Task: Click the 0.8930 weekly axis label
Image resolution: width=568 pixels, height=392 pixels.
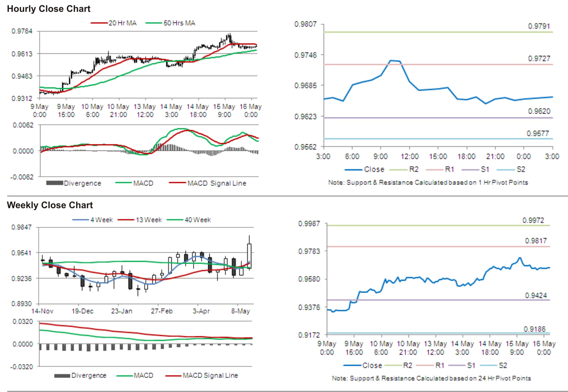Action: [22, 304]
